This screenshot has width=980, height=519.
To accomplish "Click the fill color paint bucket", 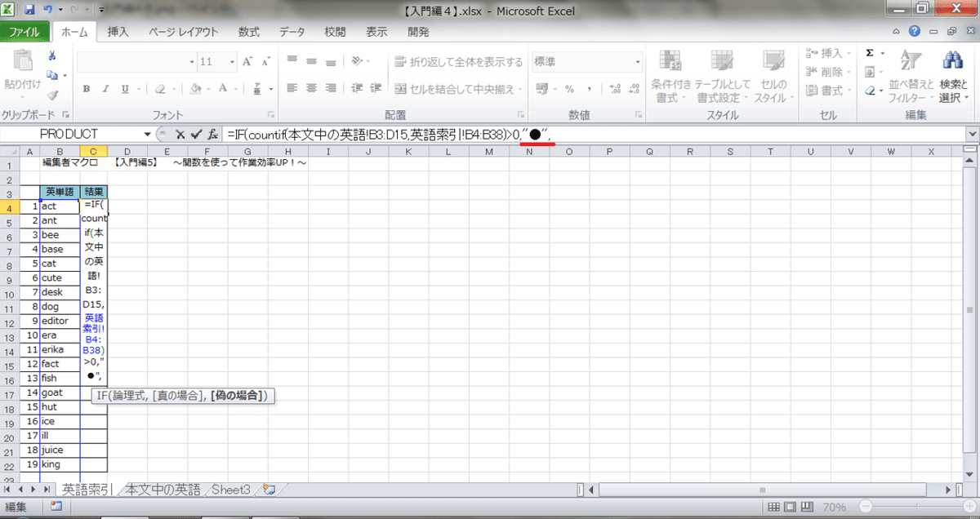I will (196, 89).
